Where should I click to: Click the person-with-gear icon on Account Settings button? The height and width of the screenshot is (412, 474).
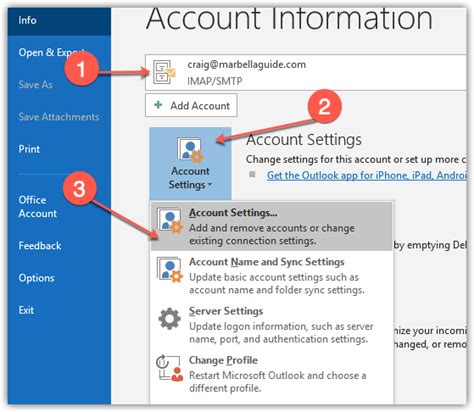pos(191,150)
